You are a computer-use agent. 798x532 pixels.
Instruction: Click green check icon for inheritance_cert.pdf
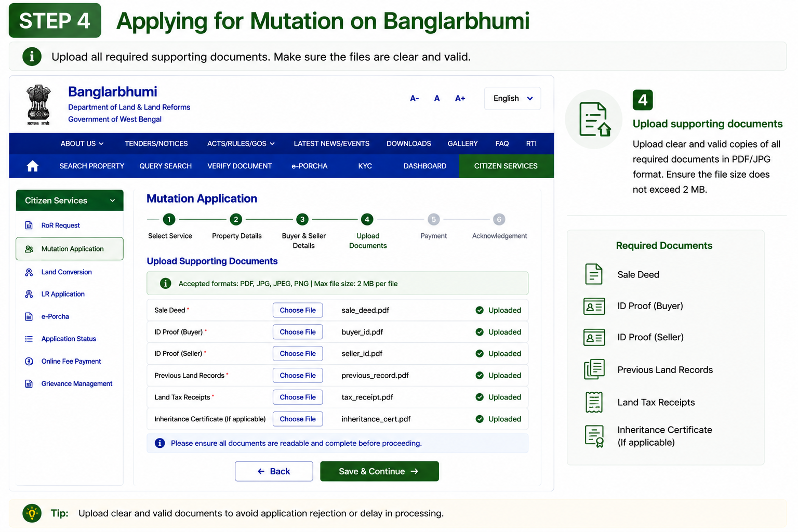click(480, 419)
